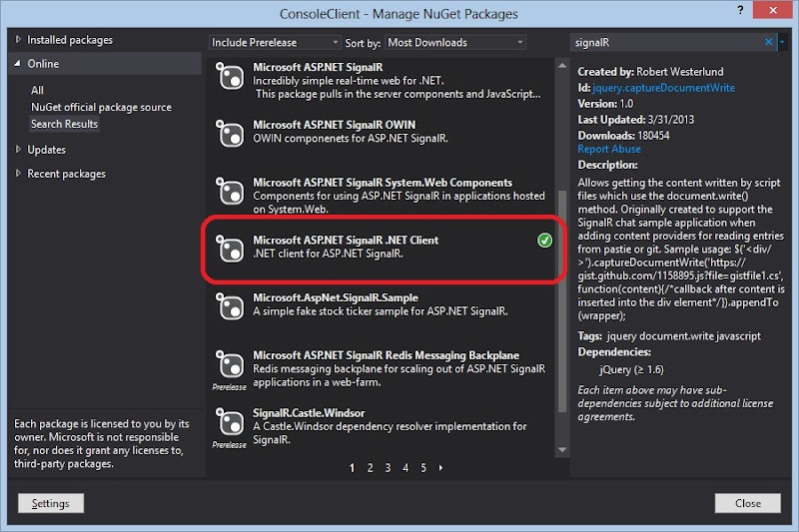Expand the Updates section
The image size is (799, 532).
pyautogui.click(x=18, y=149)
